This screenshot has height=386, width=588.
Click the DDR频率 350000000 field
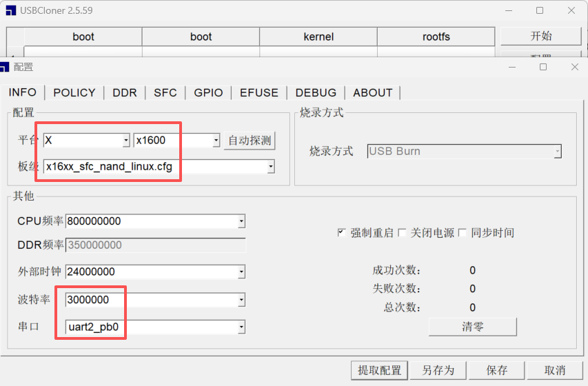point(156,245)
